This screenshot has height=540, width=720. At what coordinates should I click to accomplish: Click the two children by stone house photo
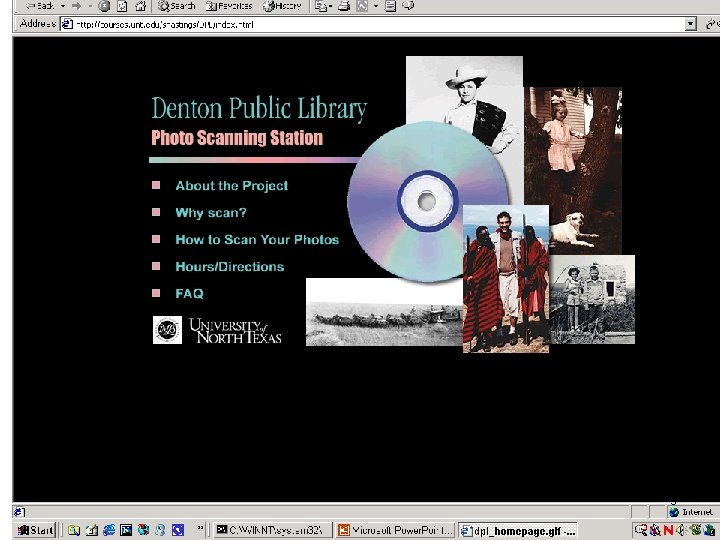pyautogui.click(x=592, y=299)
